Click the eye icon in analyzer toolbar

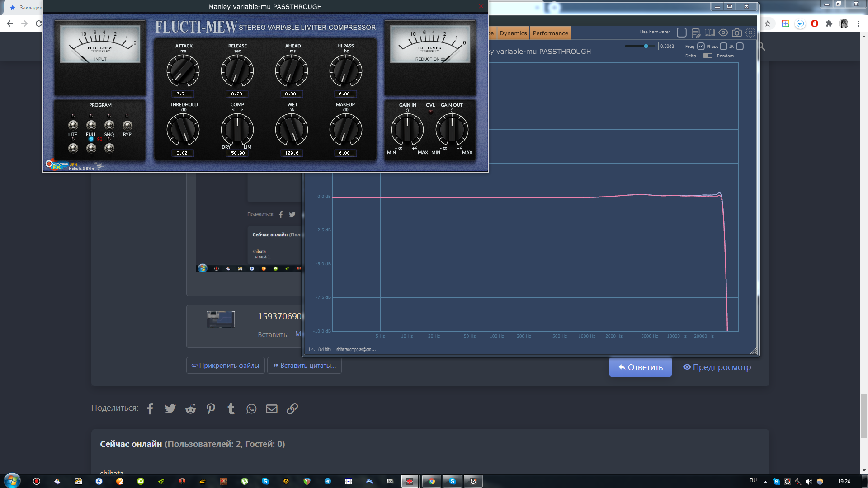pyautogui.click(x=723, y=33)
